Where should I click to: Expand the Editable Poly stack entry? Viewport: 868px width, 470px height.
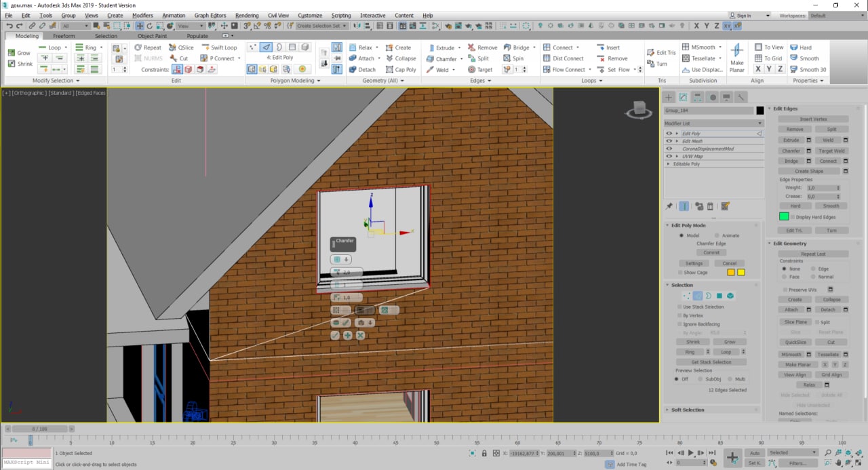tap(669, 164)
